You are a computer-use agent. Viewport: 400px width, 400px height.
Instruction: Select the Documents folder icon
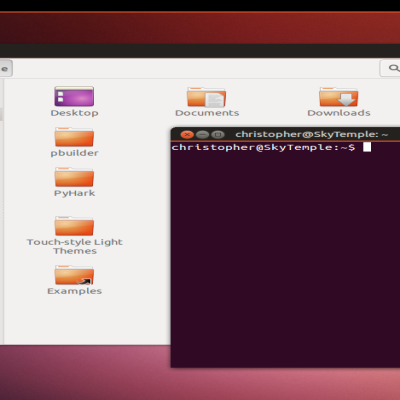click(206, 97)
